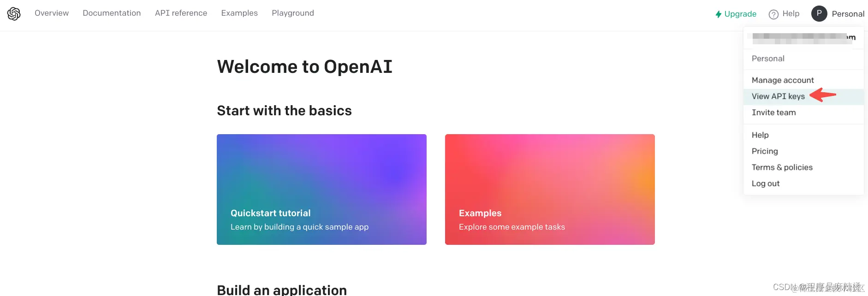Choose Manage account from the menu
This screenshot has width=868, height=296.
coord(803,80)
